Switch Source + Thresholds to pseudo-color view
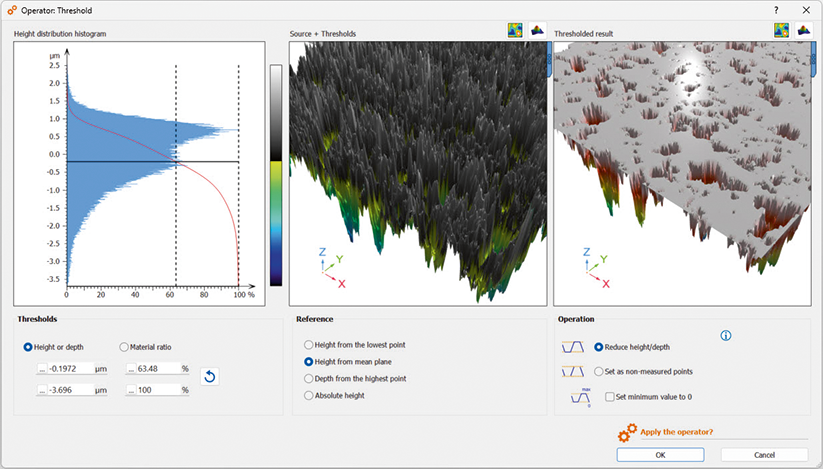Image resolution: width=823 pixels, height=469 pixels. tap(515, 31)
